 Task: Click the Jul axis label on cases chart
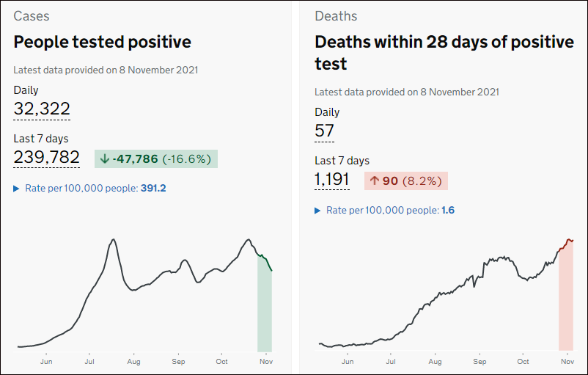[89, 362]
